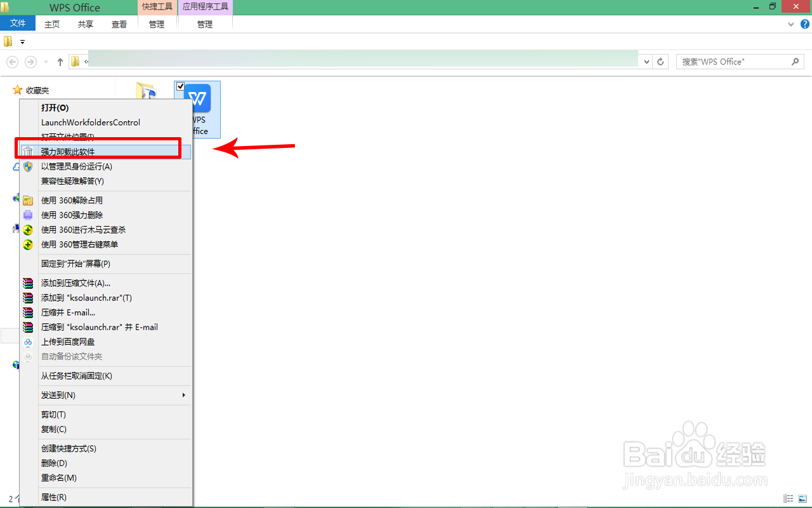Viewport: 812px width, 508px height.
Task: Open 管理 tab under 快捷工具
Action: 157,24
